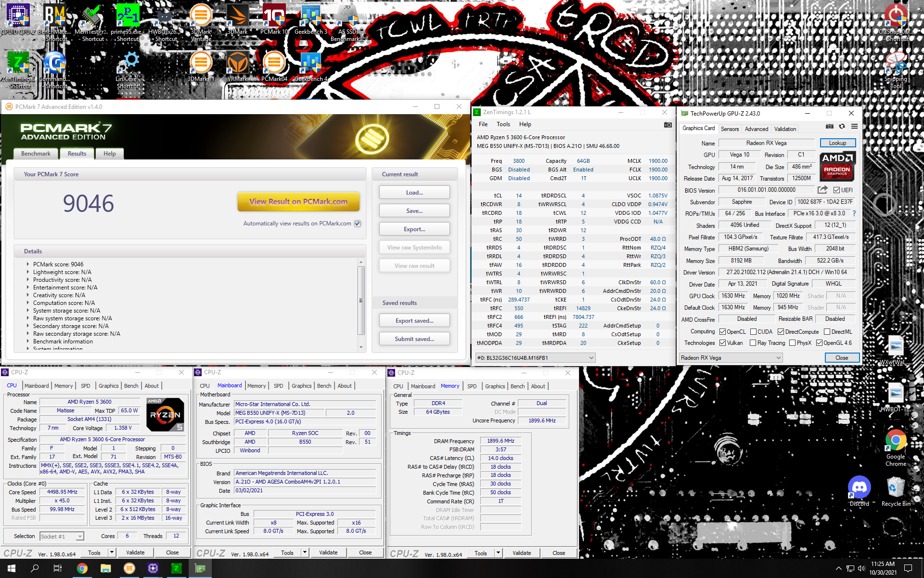
Task: Open the VRMark desktop icon
Action: click(x=238, y=66)
